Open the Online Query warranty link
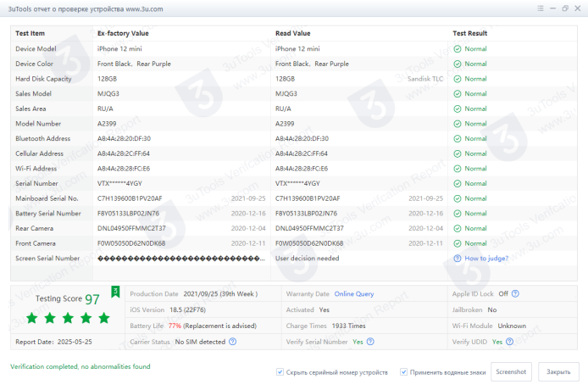Screen dimensions: 588x390 [x=354, y=293]
